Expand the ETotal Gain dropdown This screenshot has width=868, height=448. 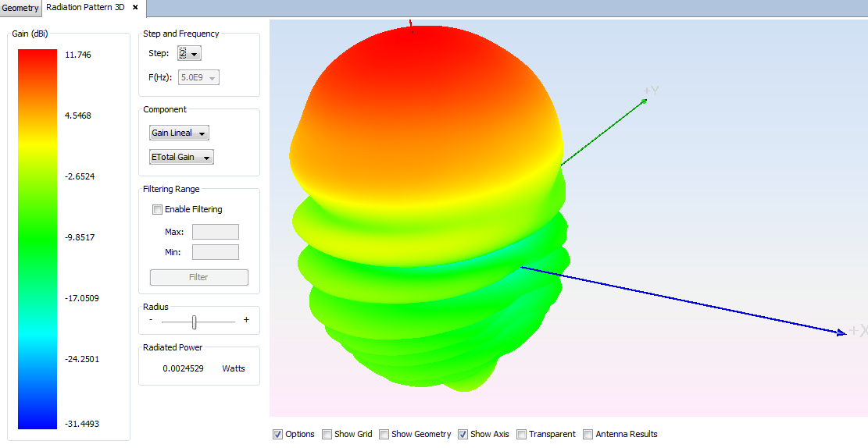pos(181,158)
